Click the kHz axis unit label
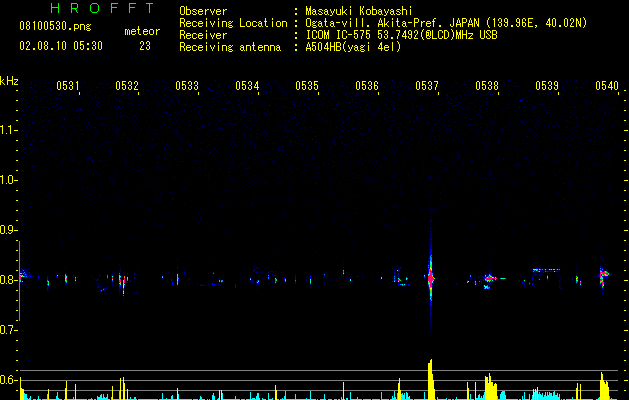Screen dimensions: 629x400 click(x=9, y=81)
